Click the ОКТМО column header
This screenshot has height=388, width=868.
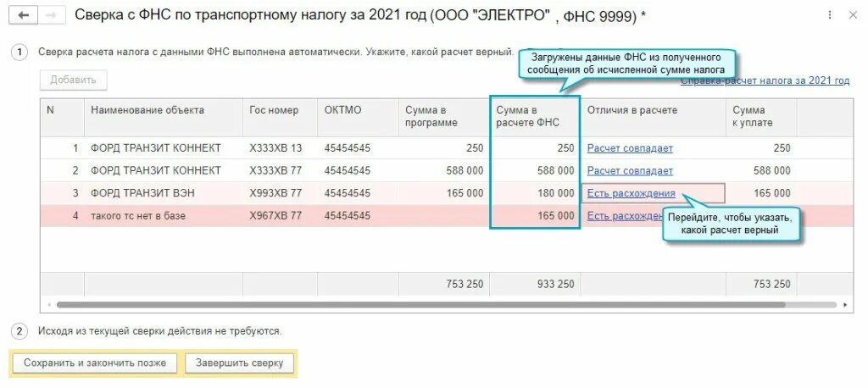tap(359, 118)
